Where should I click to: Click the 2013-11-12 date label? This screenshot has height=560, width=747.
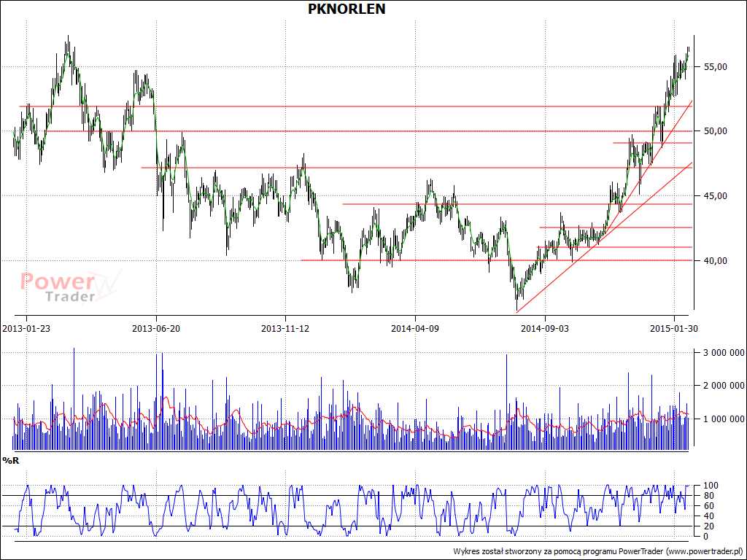[x=285, y=328]
